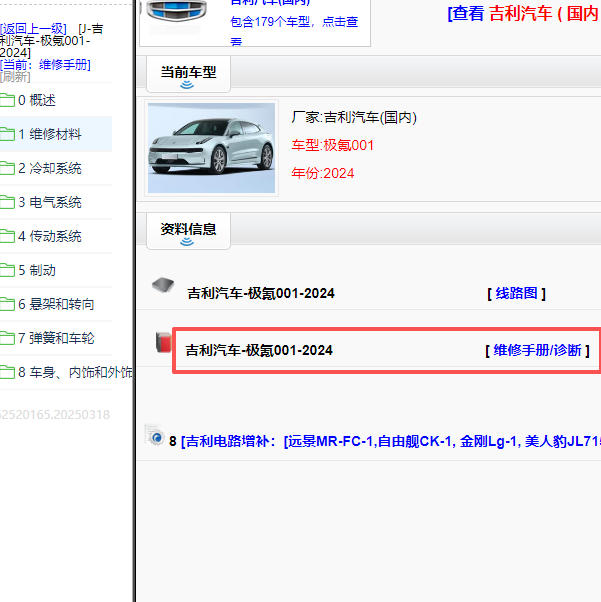Select the 当前车型 tab
The image size is (601, 602).
click(x=188, y=73)
